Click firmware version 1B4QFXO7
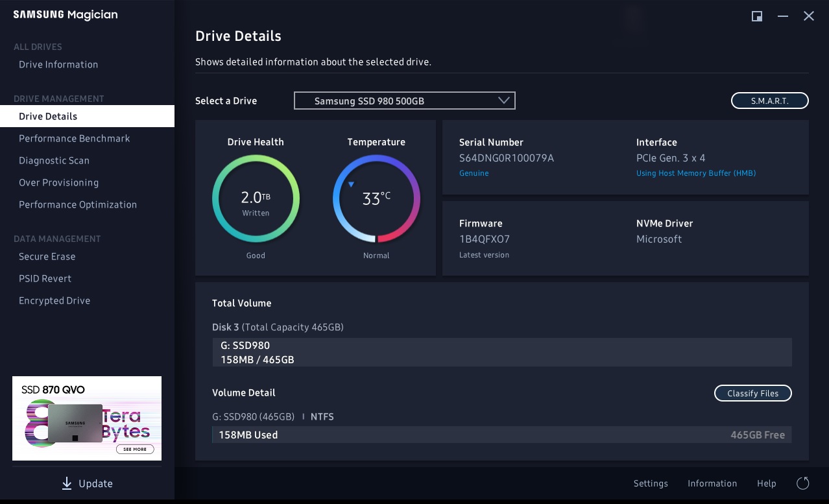 [x=485, y=239]
